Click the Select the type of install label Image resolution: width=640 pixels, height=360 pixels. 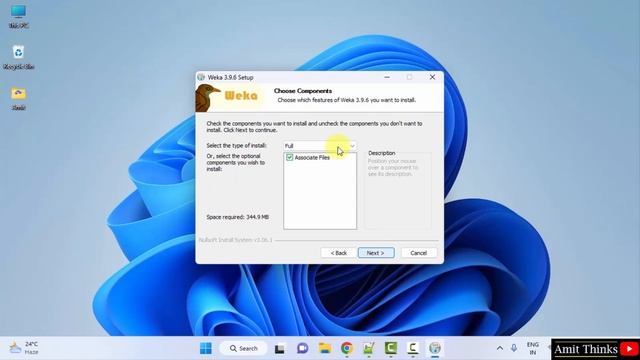236,146
